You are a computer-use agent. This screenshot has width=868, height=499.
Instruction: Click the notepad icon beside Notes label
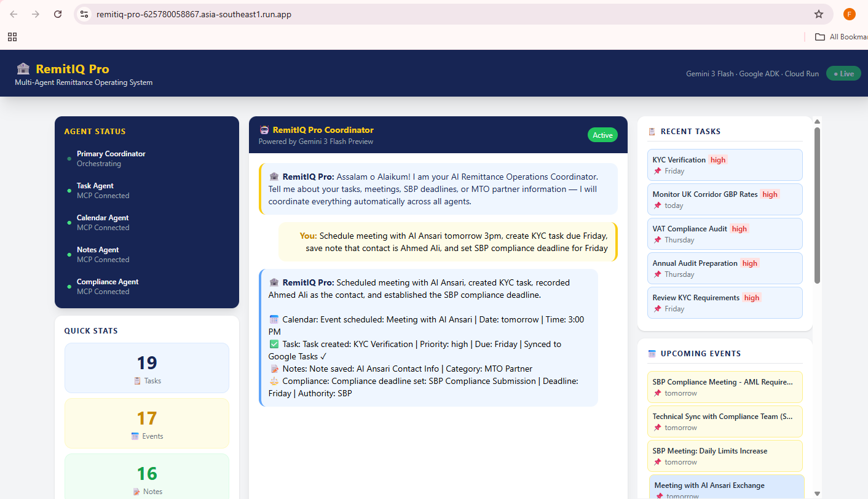point(136,492)
